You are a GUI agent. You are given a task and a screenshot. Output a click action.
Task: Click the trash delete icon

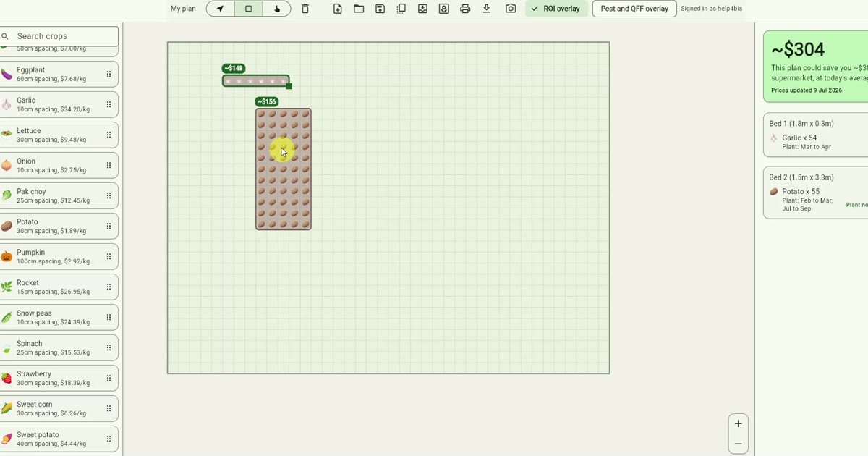305,9
